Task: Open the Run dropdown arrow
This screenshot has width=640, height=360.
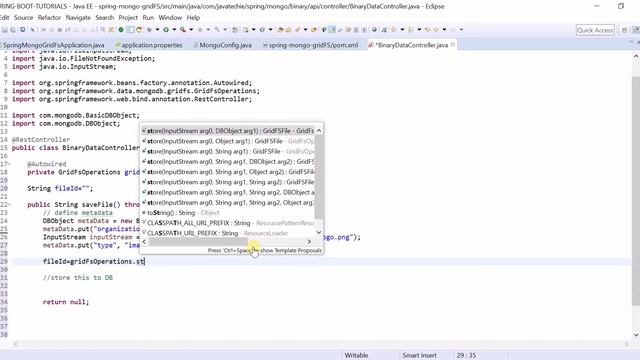Action: [x=174, y=30]
